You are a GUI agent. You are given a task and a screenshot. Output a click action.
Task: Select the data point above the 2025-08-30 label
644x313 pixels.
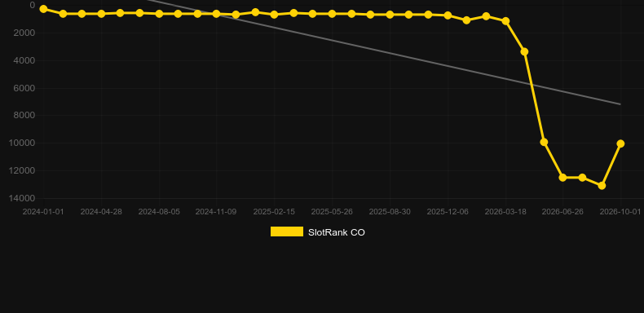(390, 15)
